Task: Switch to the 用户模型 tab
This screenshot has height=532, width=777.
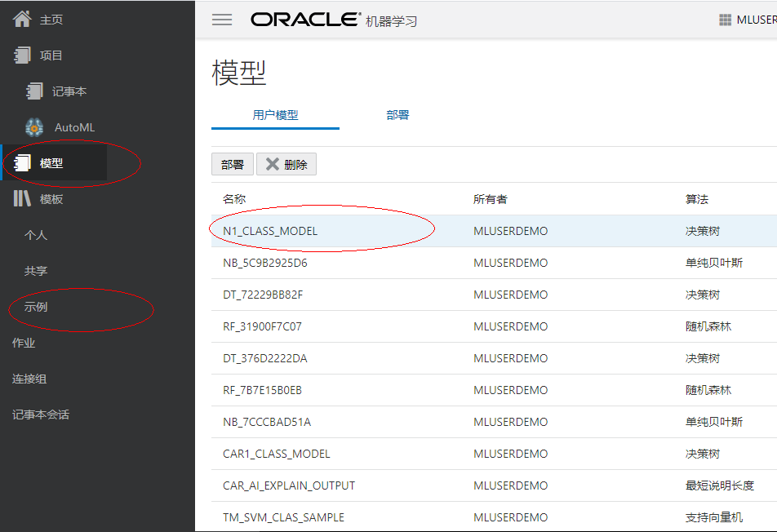Action: (275, 115)
